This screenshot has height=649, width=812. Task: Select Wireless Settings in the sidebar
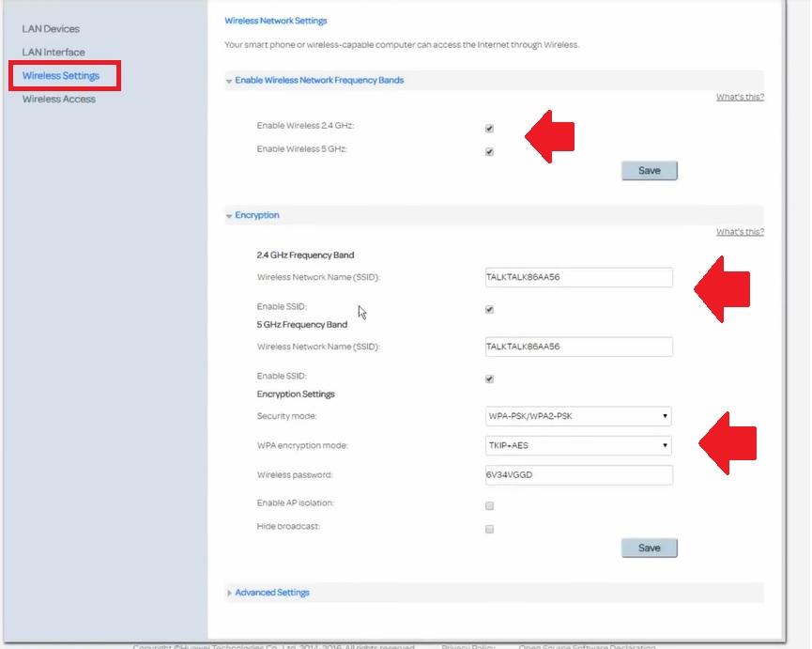pos(61,75)
